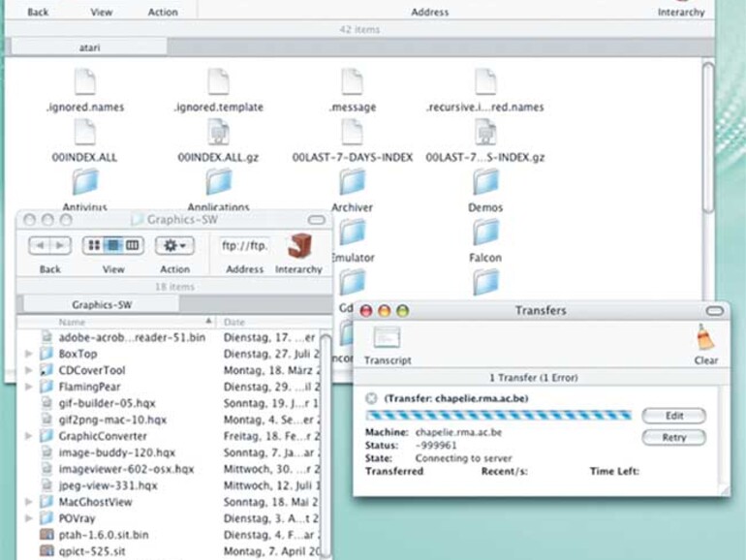Expand the BoxTop folder disclosure triangle
This screenshot has width=746, height=560.
[28, 355]
